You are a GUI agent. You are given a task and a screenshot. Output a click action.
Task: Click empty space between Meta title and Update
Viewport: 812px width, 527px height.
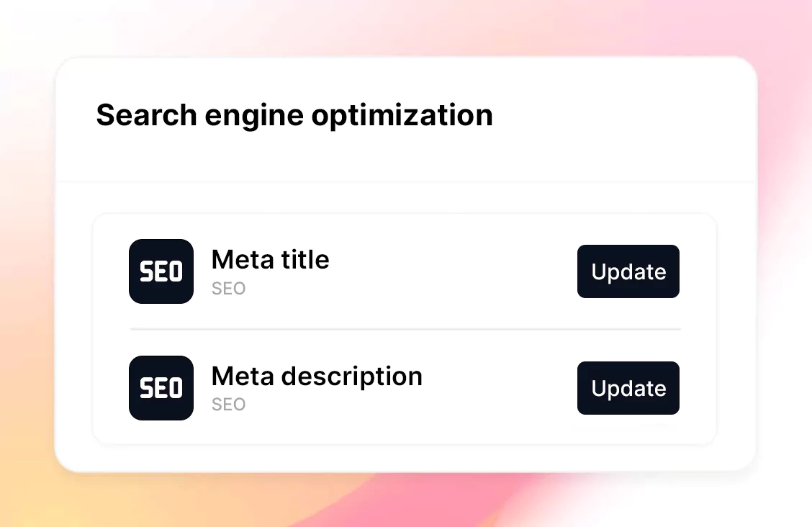point(453,271)
